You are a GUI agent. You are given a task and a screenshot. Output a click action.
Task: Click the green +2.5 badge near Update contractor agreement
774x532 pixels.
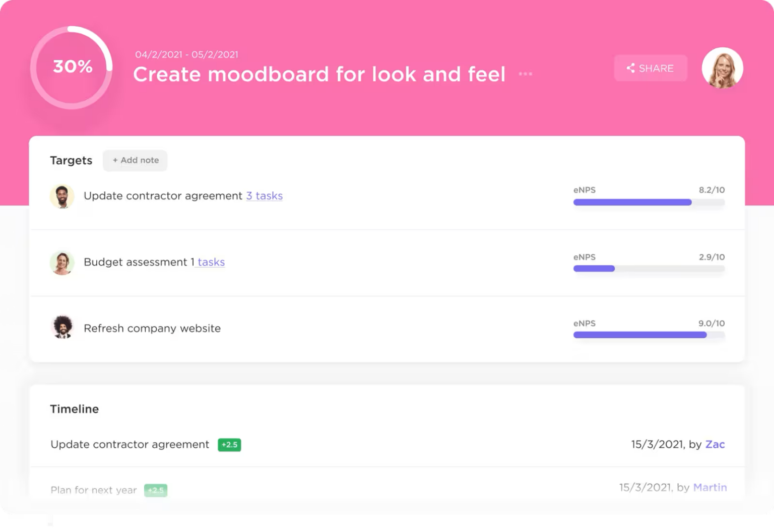pos(229,445)
